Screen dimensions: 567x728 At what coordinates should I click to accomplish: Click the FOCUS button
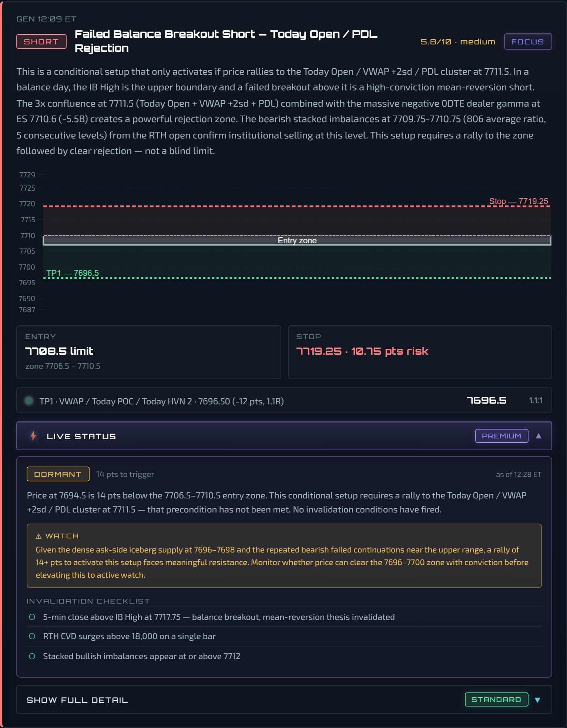coord(528,41)
